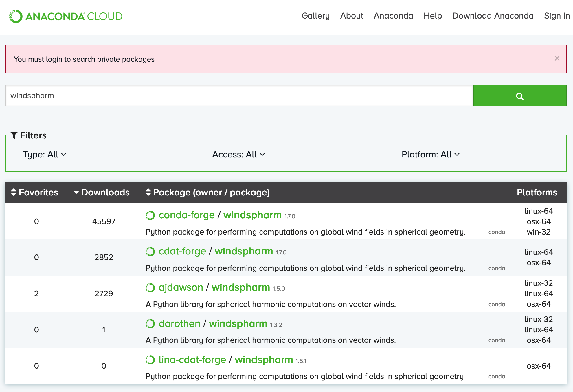Go to Download Anaconda page
The image size is (573, 392).
493,16
